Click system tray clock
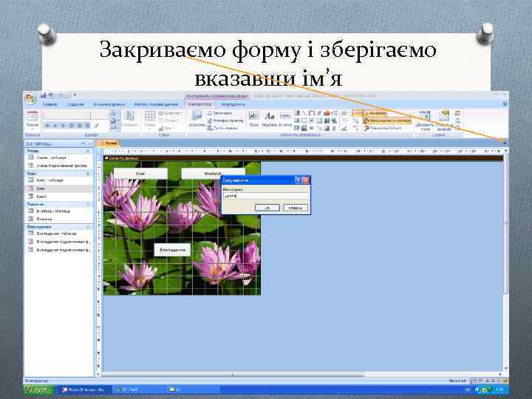Screen dimensions: 532x399 click(499, 389)
